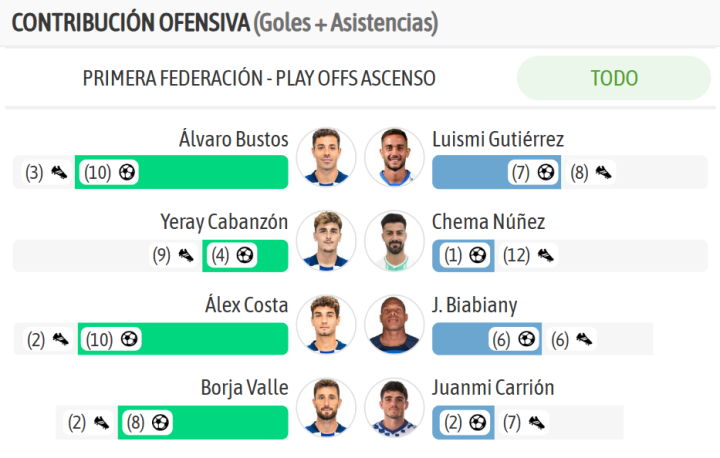Click ball icon in Luismi Gutiérrez goals bar

(x=546, y=172)
